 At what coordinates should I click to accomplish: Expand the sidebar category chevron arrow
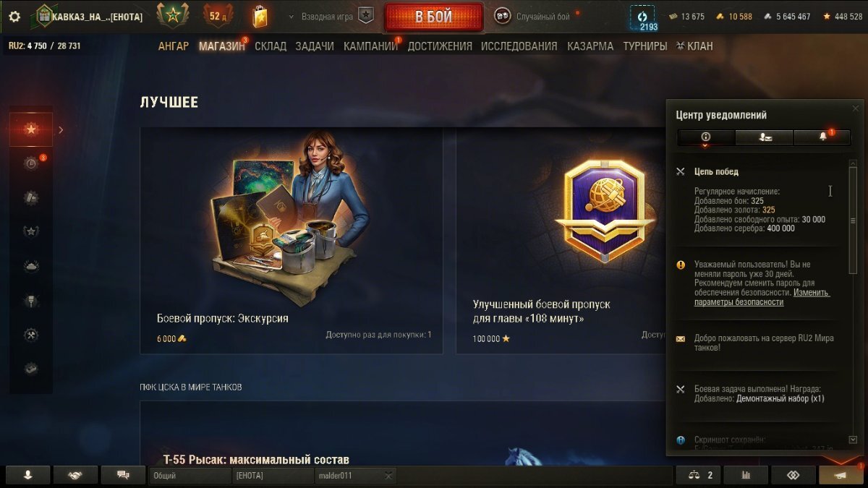click(x=61, y=130)
